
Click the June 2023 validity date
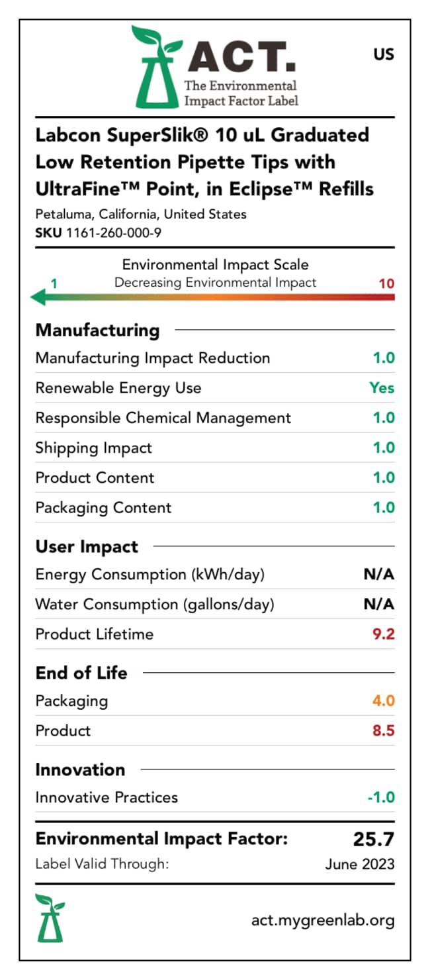360,863
